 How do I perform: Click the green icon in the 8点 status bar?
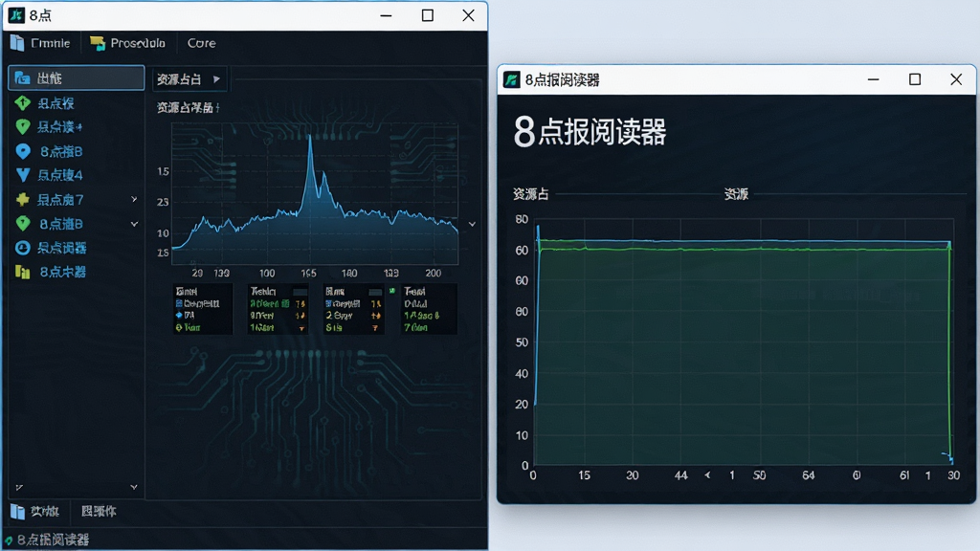pyautogui.click(x=8, y=540)
